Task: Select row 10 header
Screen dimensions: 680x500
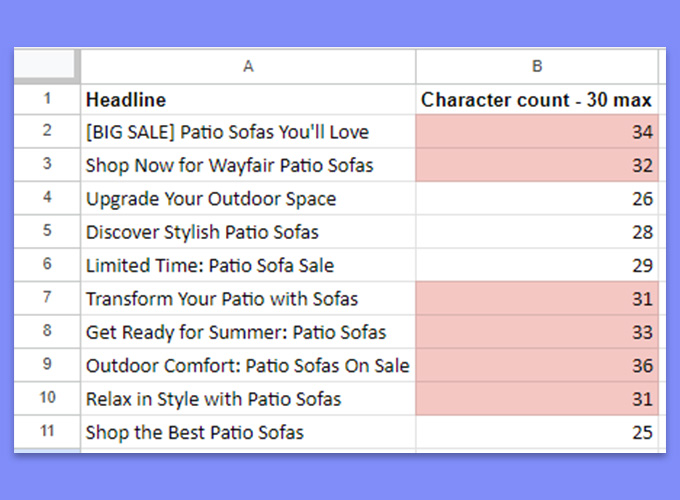Action: pyautogui.click(x=47, y=399)
